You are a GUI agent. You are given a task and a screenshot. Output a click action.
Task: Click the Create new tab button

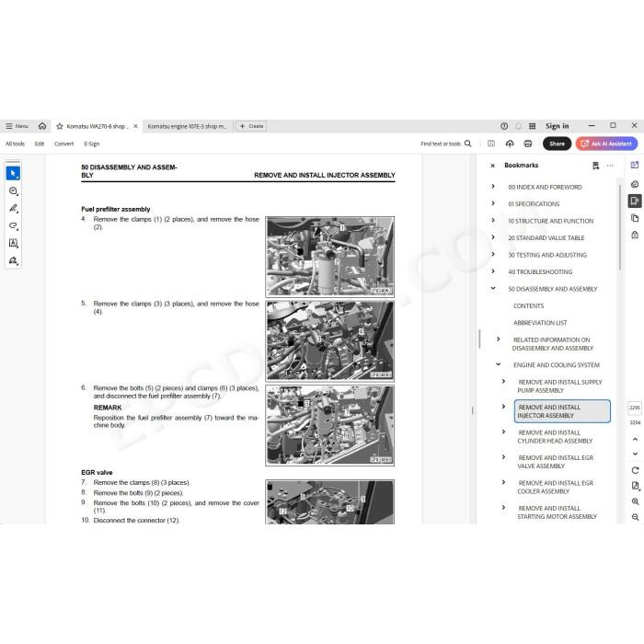pos(251,126)
